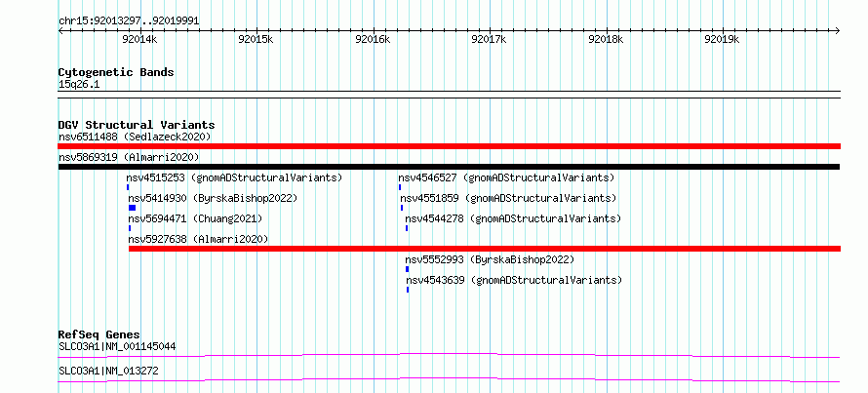Click the blue block under nsv5414930

pos(132,208)
